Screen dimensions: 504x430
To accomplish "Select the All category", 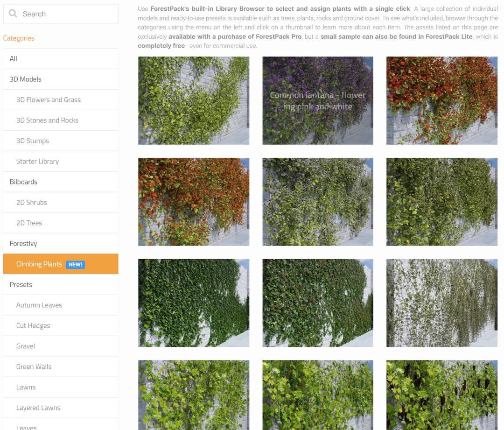I will coord(60,59).
